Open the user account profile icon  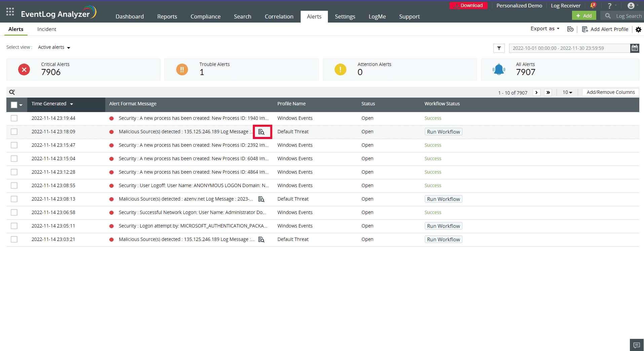coord(631,6)
